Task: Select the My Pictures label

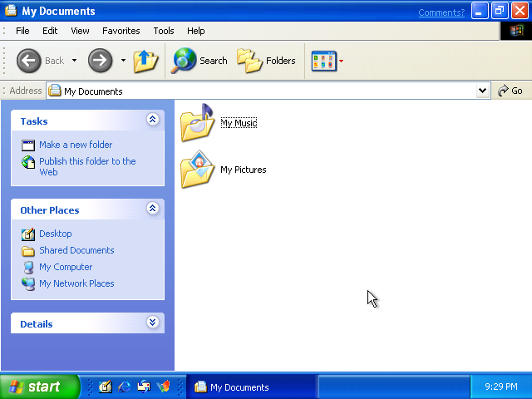Action: click(x=244, y=170)
